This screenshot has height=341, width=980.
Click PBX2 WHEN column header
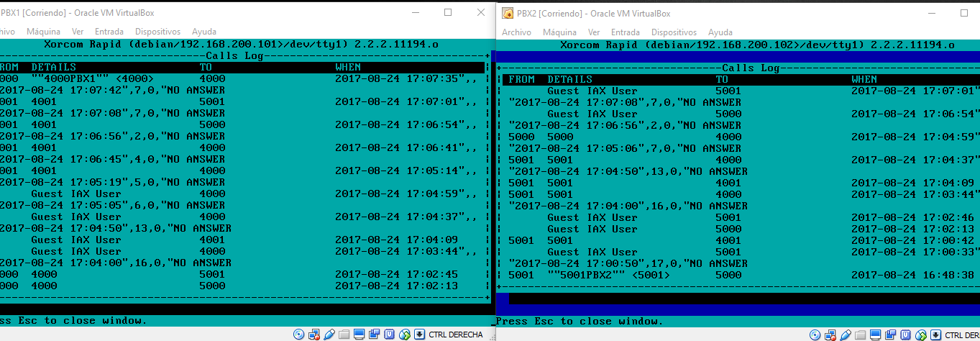tap(864, 79)
